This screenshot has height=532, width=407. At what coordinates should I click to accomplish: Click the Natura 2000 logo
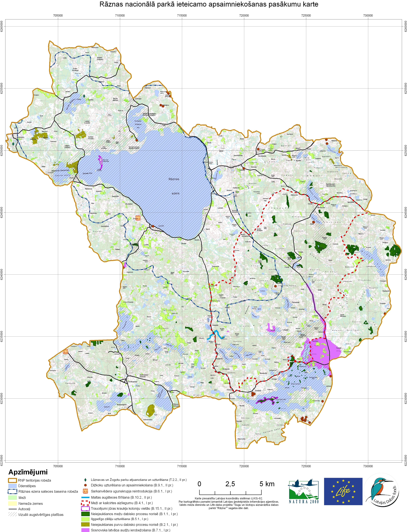pos(303,491)
